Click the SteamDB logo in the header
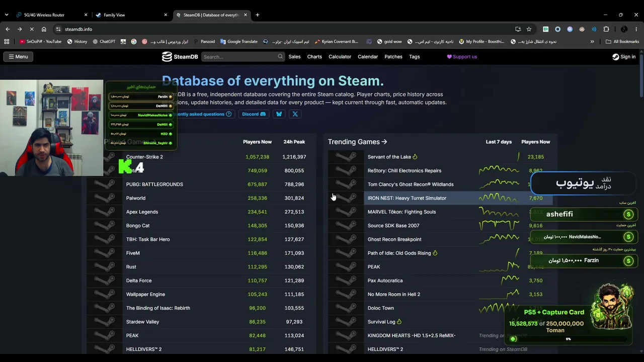The height and width of the screenshot is (362, 644). pos(180,57)
